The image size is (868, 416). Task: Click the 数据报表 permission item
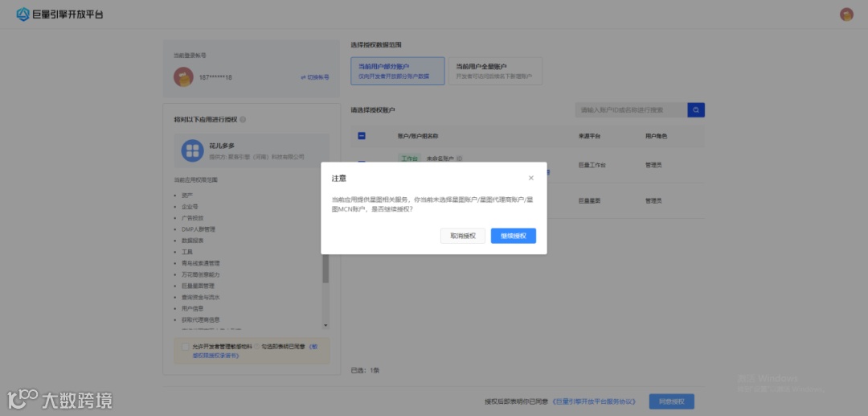point(192,241)
